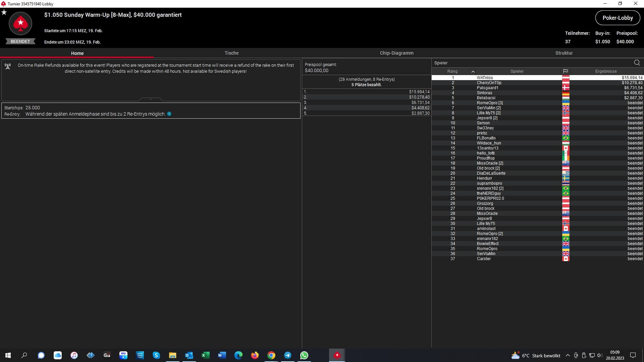Open Firefox from the taskbar
This screenshot has height=362, width=644.
255,355
